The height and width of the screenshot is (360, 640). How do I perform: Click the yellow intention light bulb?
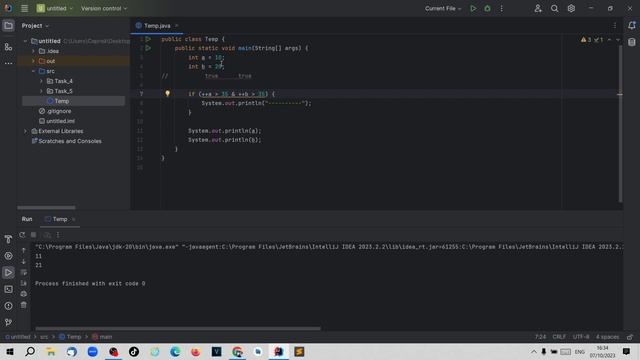[x=167, y=93]
